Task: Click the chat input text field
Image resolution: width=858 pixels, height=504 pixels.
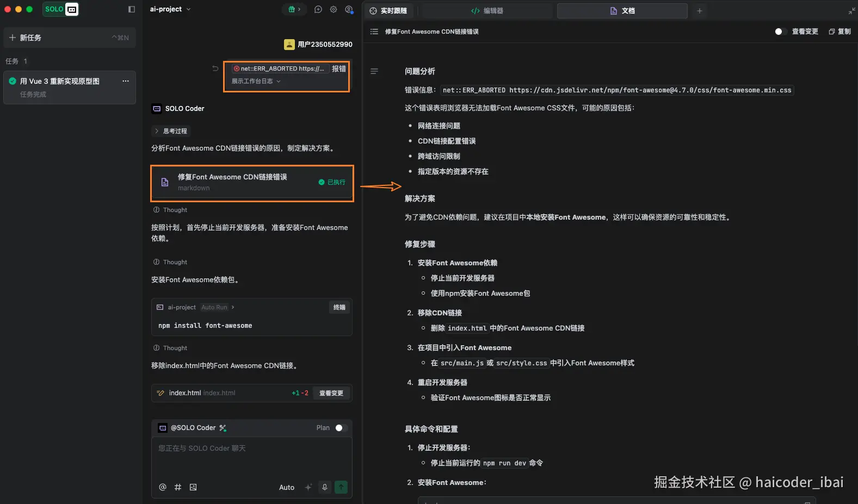Action: point(252,459)
